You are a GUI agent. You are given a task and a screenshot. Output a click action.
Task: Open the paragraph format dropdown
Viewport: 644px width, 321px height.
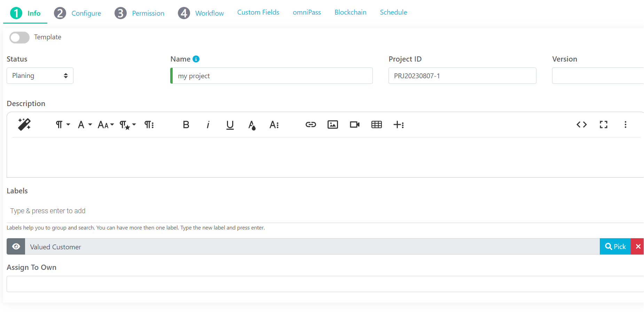click(62, 125)
